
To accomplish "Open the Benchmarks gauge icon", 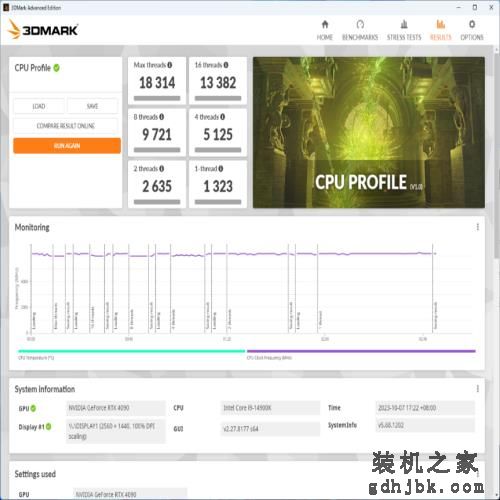I will [360, 24].
